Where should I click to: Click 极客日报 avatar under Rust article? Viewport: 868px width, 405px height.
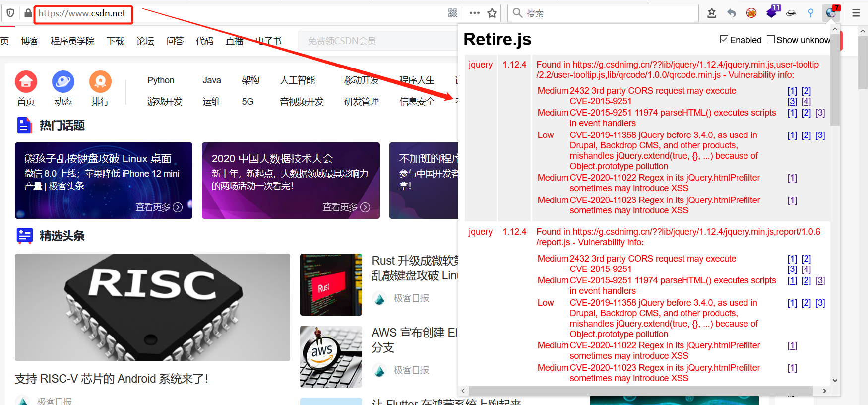(379, 298)
